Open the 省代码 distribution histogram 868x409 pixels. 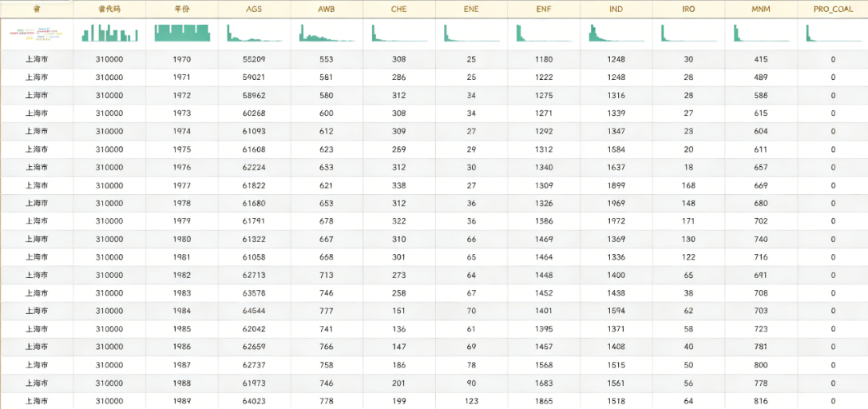point(109,34)
